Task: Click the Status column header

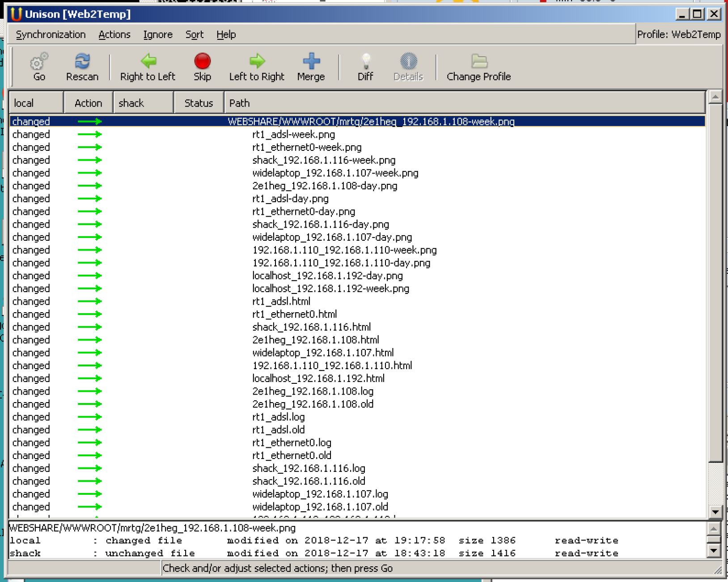Action: pyautogui.click(x=199, y=103)
